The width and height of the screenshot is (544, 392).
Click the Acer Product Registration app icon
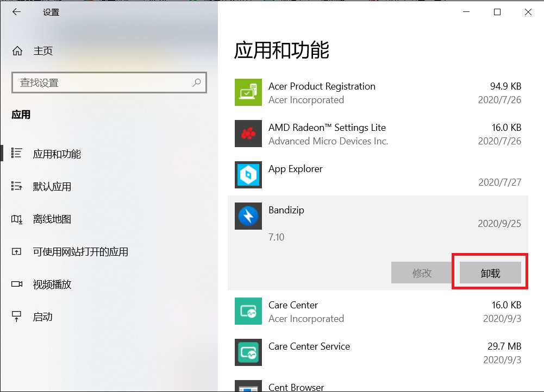(x=248, y=92)
